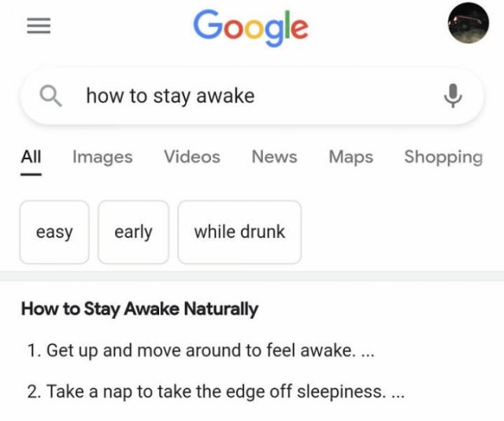Switch to the Videos tab

(192, 157)
